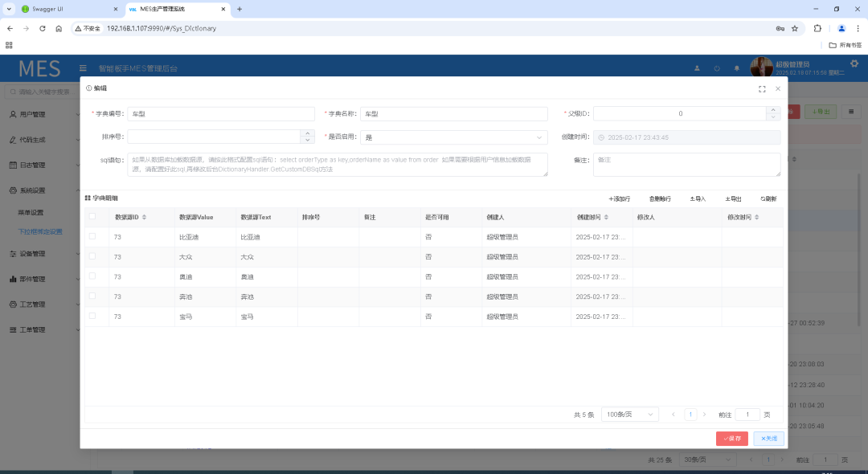The height and width of the screenshot is (474, 868).
Task: Click the 导出 export button in 字典明细
Action: (x=733, y=198)
